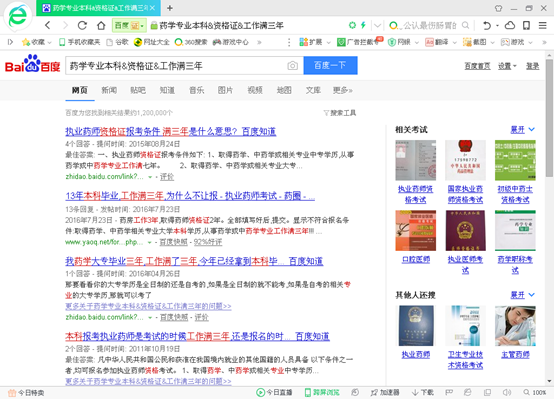Open 初级中药士资格考试 thumbnail image
This screenshot has height=399, width=554.
tap(515, 160)
